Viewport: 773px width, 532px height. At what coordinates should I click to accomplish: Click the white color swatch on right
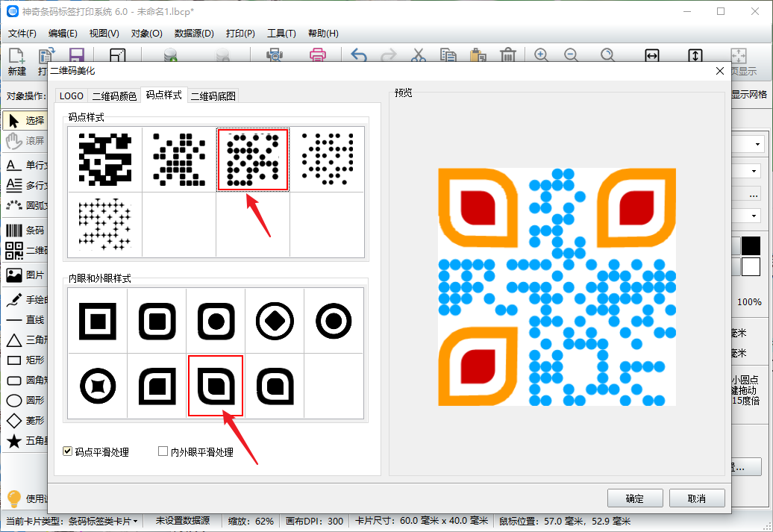751,266
